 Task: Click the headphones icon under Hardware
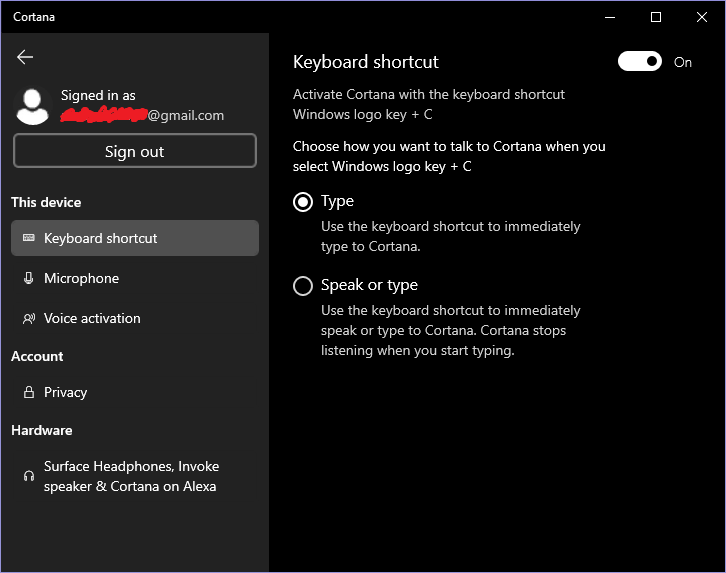pyautogui.click(x=29, y=476)
